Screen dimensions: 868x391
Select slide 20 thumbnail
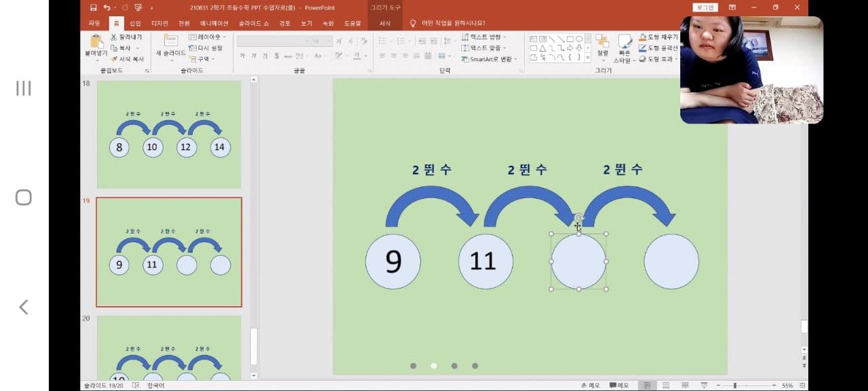pos(169,346)
